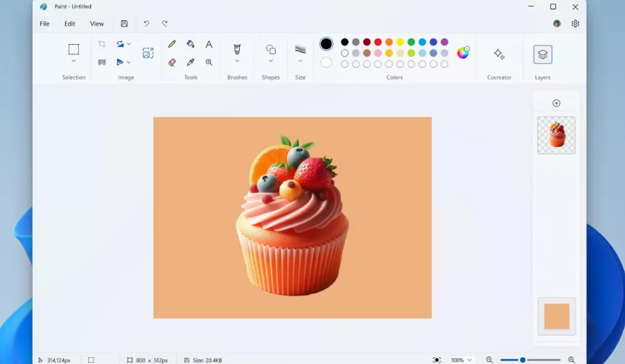Screen dimensions: 625x364
Task: Expand the Rotate dropdown arrow
Action: tap(129, 44)
